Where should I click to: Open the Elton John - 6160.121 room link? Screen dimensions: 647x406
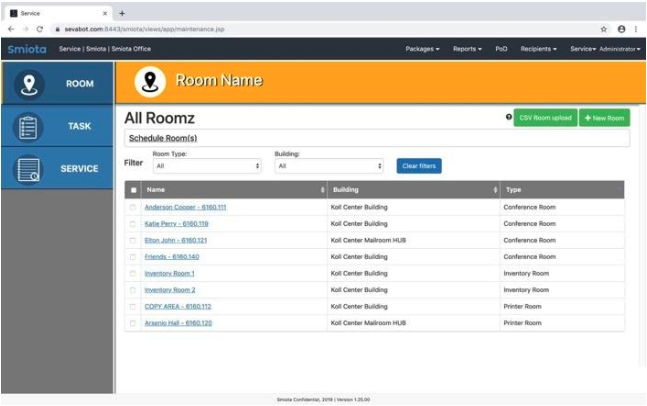pyautogui.click(x=175, y=240)
